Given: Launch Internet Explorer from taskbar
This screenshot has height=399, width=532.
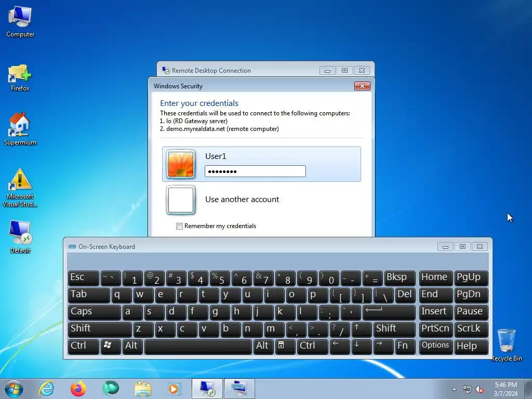Looking at the screenshot, I should (46, 389).
